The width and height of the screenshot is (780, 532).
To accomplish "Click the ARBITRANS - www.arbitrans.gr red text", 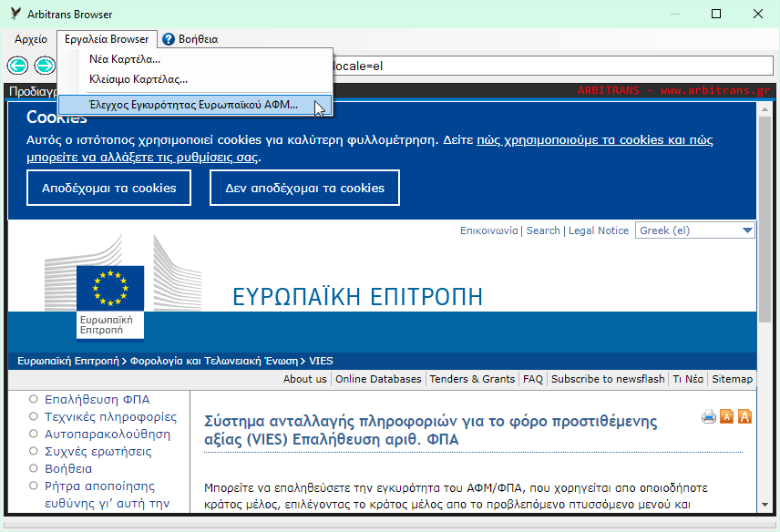I will (x=673, y=90).
